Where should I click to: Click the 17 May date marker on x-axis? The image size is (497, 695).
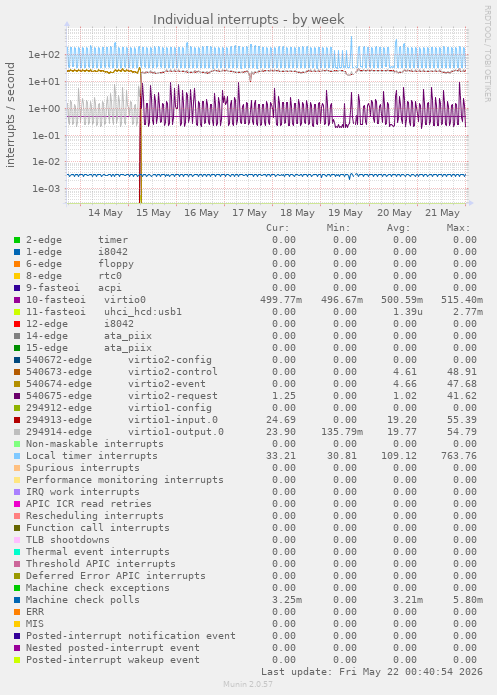(x=249, y=213)
